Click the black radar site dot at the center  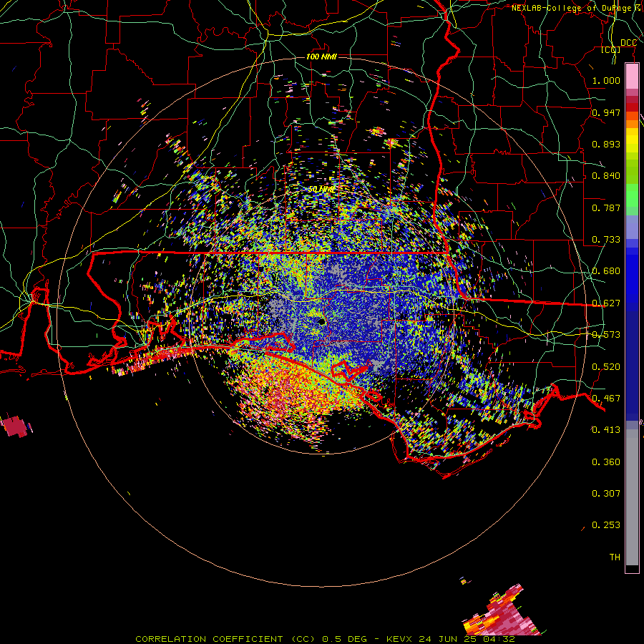point(321,321)
